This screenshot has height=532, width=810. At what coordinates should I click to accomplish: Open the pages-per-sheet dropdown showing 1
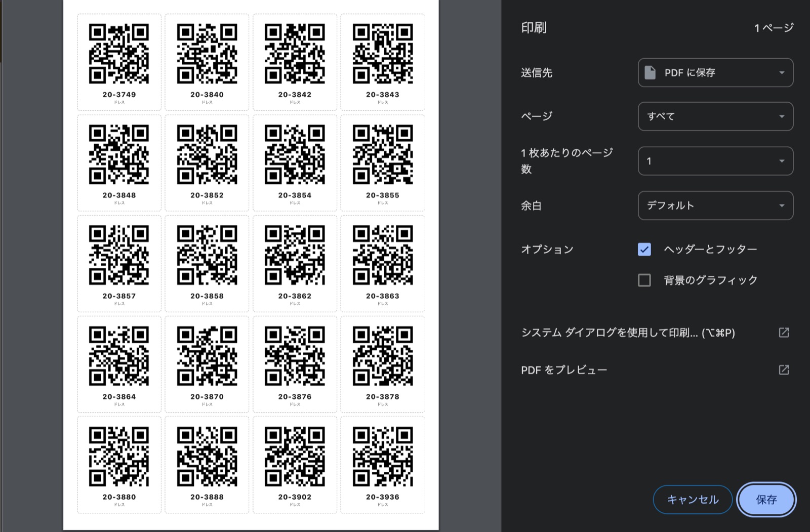pos(715,161)
